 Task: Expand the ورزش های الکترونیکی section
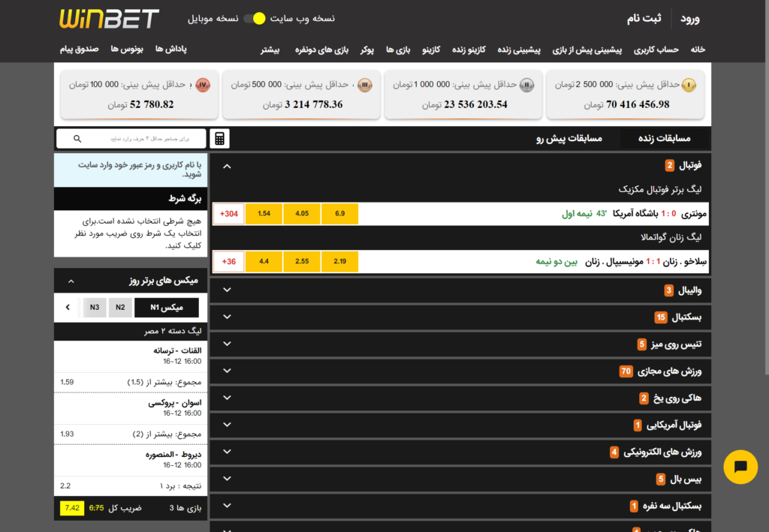[x=227, y=452]
